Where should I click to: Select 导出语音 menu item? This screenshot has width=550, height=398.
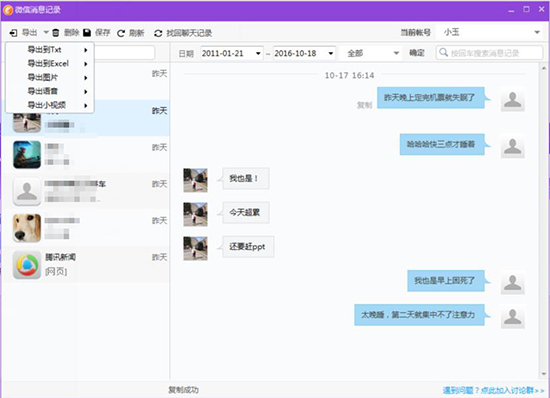pyautogui.click(x=50, y=92)
